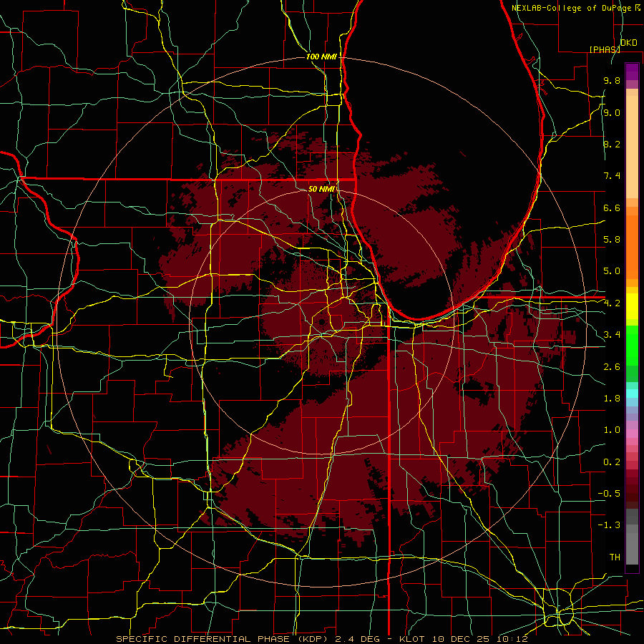This screenshot has width=644, height=644.
Task: Click the OKD label above the color scale
Action: click(x=628, y=43)
